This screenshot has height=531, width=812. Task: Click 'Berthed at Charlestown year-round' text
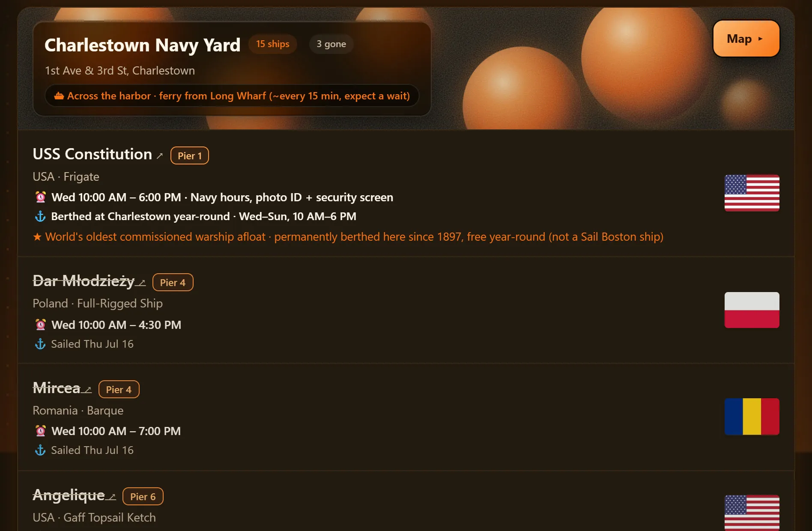(140, 216)
